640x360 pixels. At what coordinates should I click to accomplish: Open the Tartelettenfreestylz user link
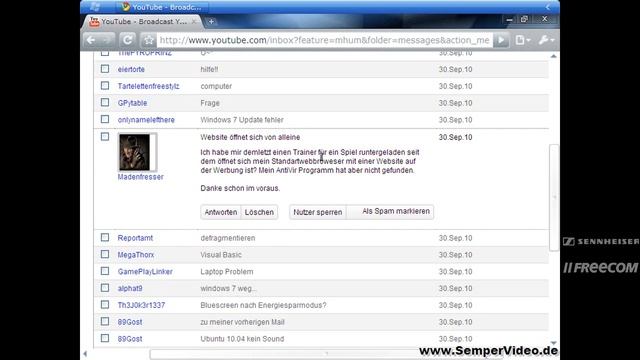[x=148, y=86]
